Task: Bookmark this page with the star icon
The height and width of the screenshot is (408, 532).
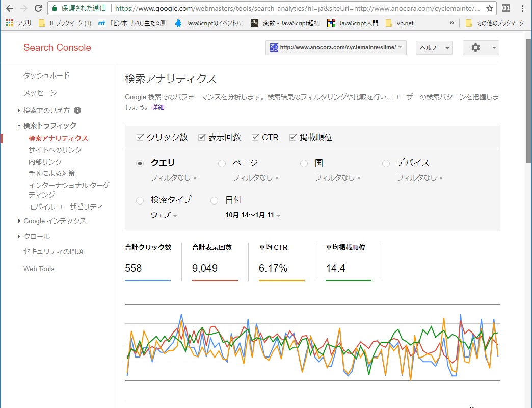Action: point(489,8)
